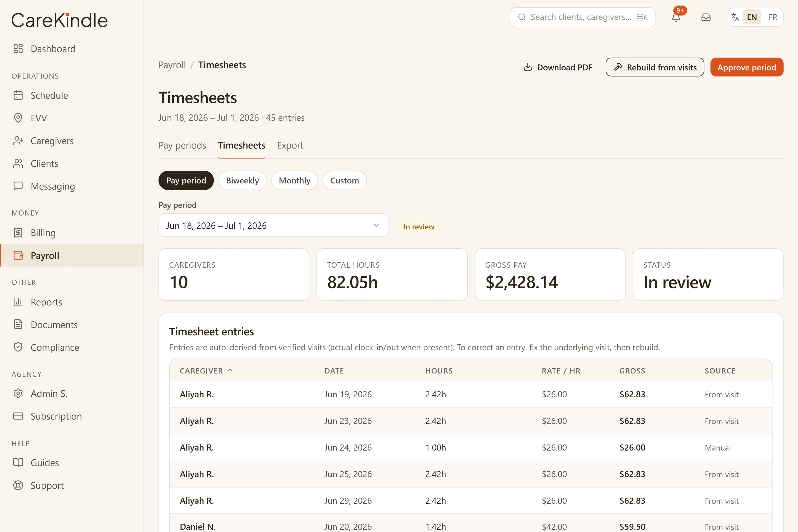Click the Guides book icon
Image resolution: width=798 pixels, height=532 pixels.
click(x=18, y=463)
